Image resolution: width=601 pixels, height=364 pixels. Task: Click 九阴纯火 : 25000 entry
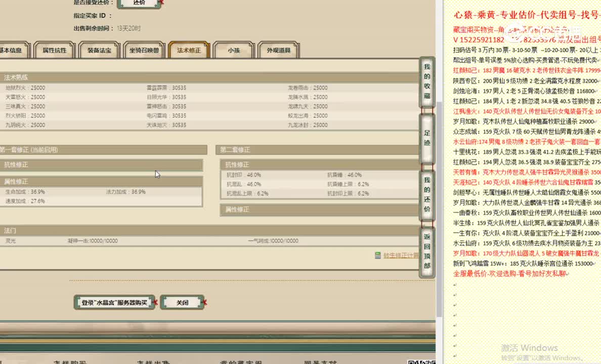click(25, 125)
